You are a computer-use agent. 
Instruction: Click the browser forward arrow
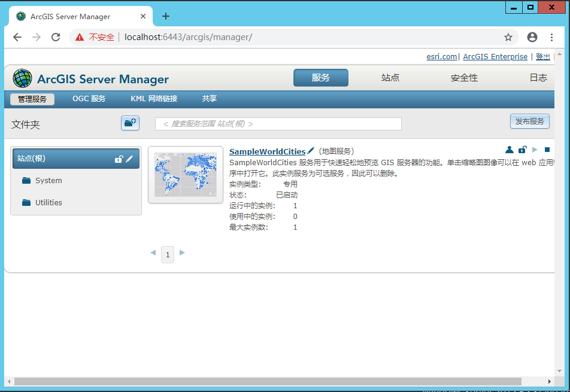(37, 37)
